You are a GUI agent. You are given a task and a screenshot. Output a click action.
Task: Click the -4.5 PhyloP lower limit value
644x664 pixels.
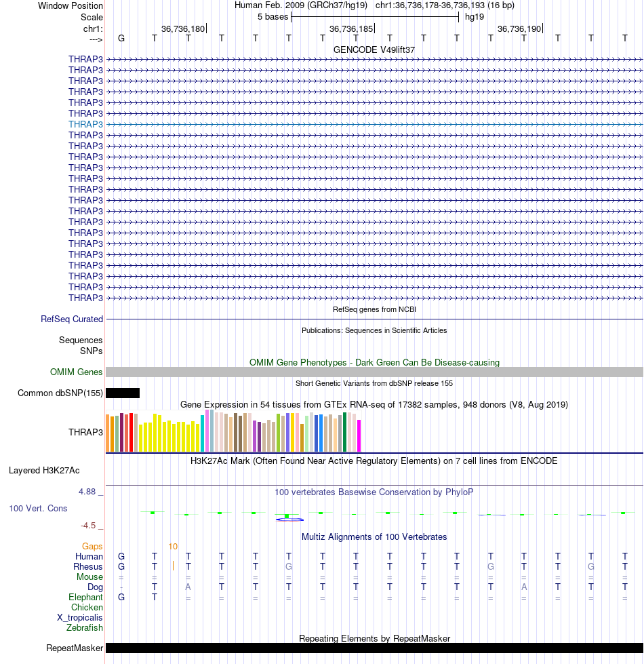coord(88,526)
